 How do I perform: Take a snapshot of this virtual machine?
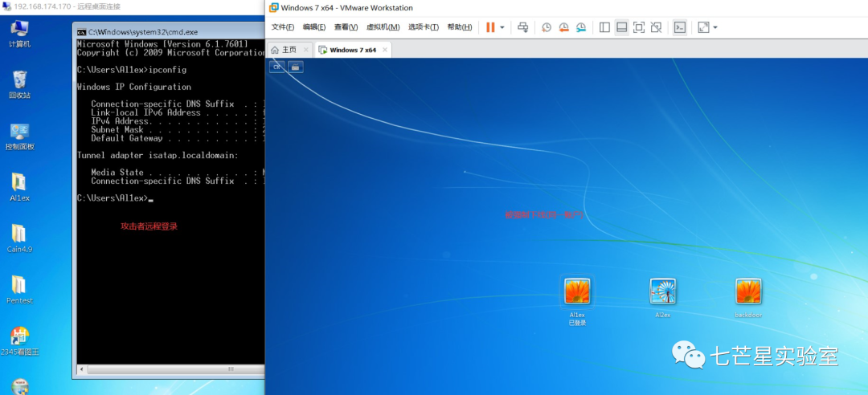pos(547,27)
